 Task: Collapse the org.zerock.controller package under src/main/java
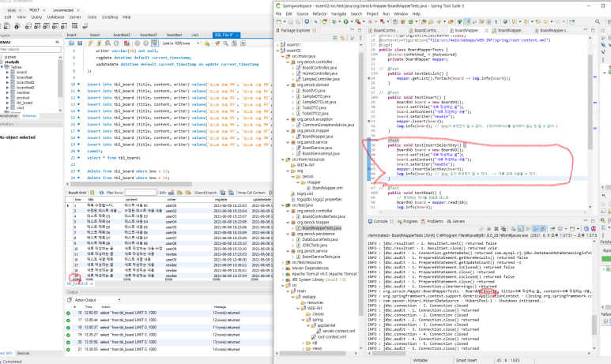288,62
